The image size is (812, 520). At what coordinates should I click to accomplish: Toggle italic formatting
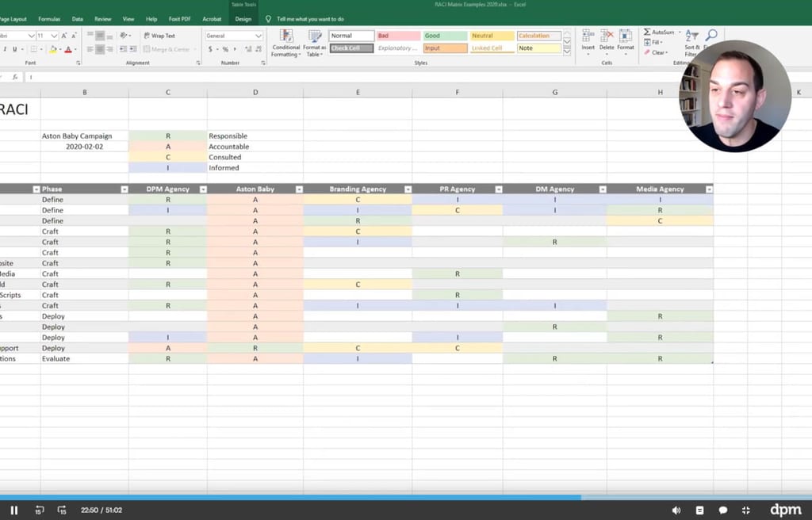pos(5,49)
